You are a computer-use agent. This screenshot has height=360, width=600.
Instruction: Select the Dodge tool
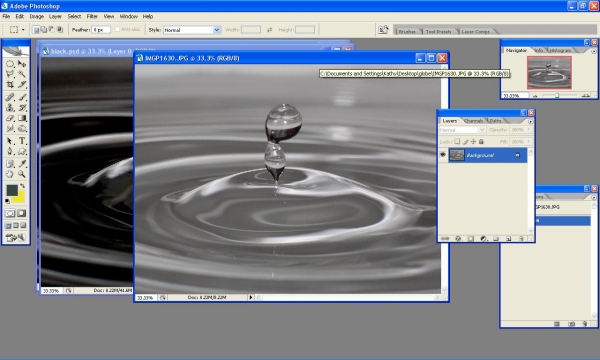22,128
